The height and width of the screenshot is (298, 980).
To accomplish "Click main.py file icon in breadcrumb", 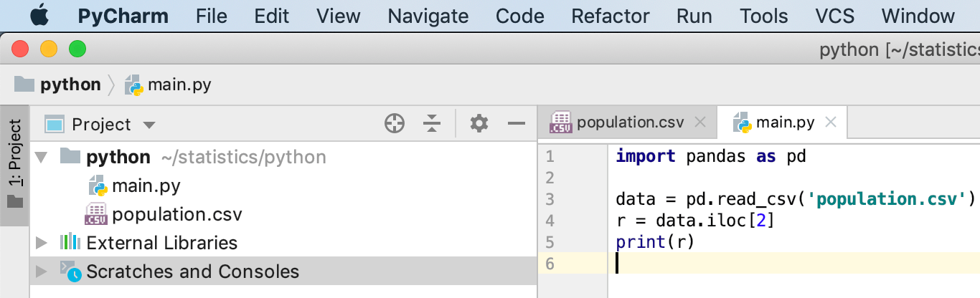I will coord(133,85).
